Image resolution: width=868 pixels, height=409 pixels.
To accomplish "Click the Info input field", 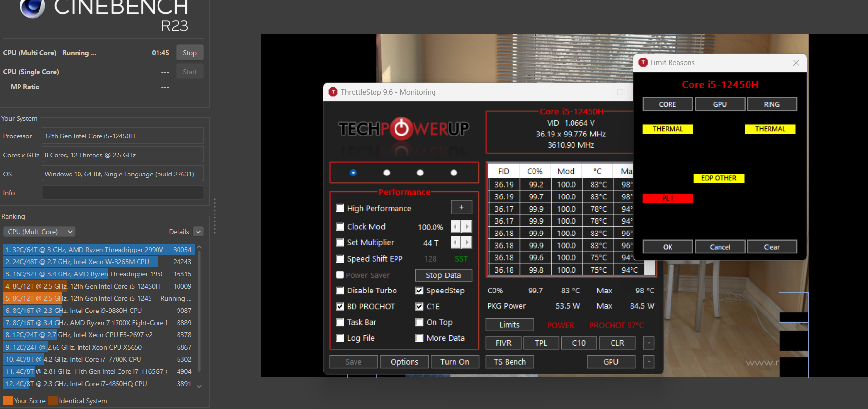I will [x=123, y=193].
